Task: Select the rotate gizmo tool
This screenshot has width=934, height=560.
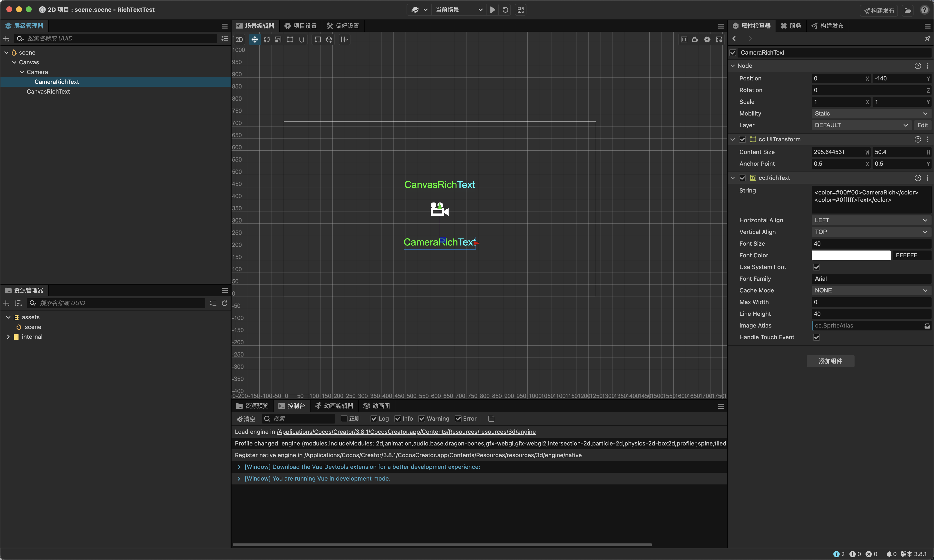Action: (266, 40)
